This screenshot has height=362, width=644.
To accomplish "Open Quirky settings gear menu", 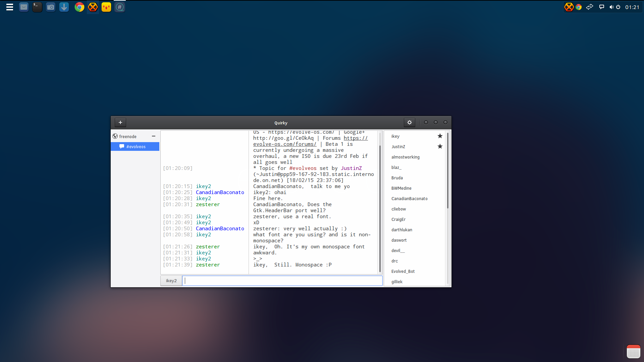I will coord(409,122).
